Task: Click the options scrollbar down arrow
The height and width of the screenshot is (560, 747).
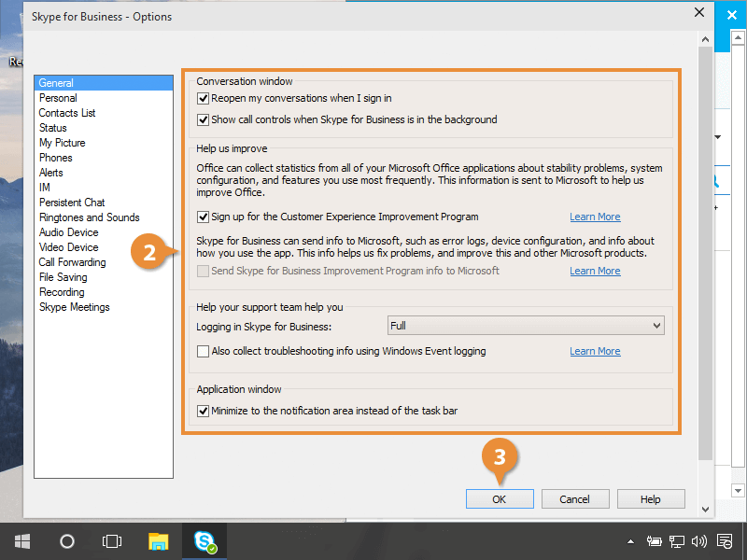Action: tap(705, 508)
